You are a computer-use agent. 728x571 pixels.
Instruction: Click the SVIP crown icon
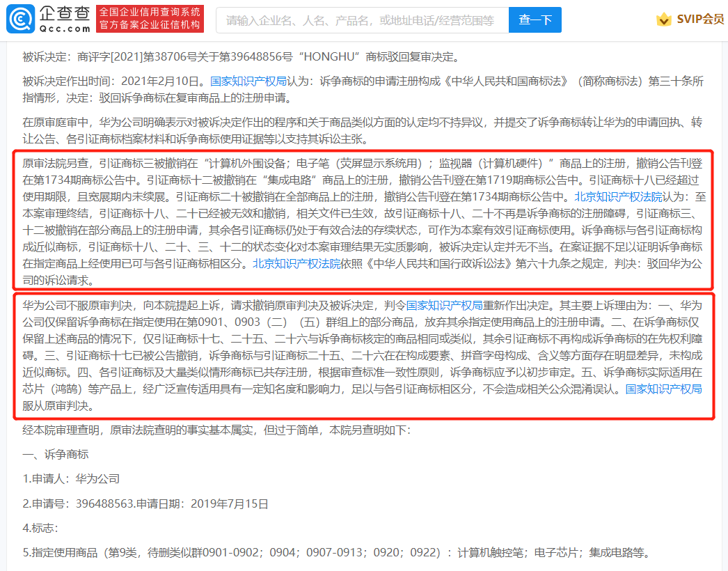(x=663, y=19)
